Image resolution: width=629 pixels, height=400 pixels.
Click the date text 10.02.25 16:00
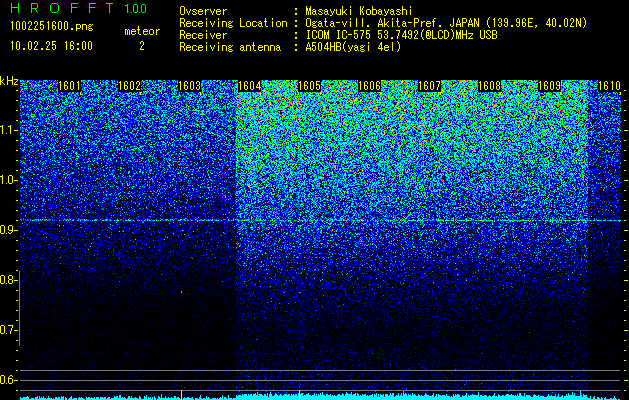coord(51,46)
